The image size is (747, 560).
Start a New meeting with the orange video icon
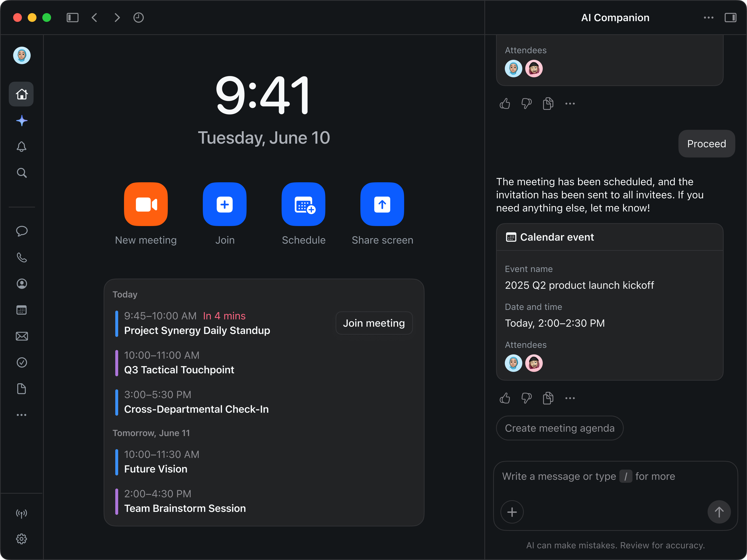(146, 204)
